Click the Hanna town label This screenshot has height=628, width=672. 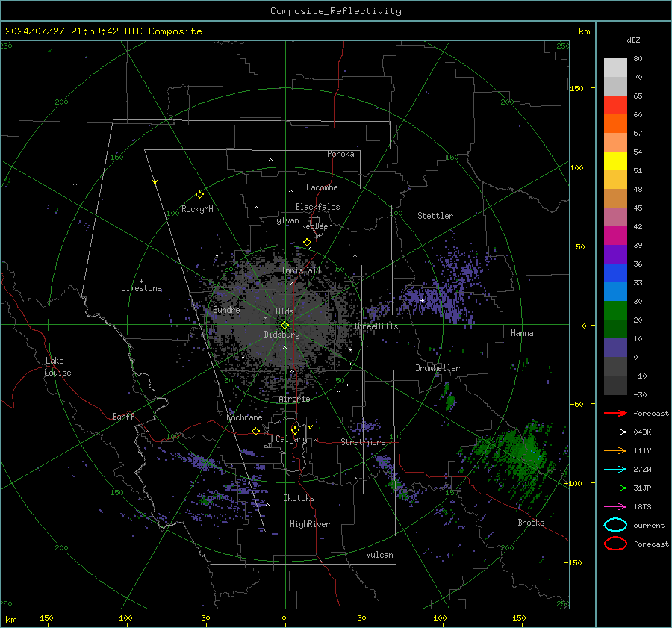[x=522, y=333]
